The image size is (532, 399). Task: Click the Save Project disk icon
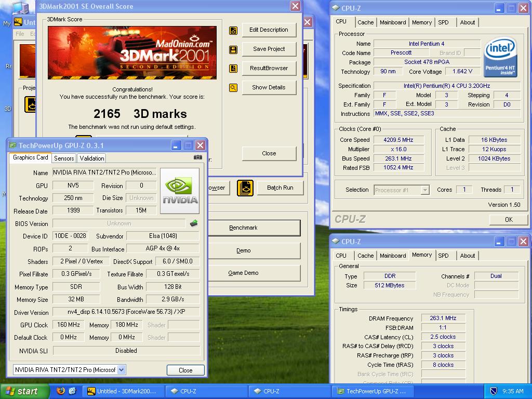coord(233,50)
